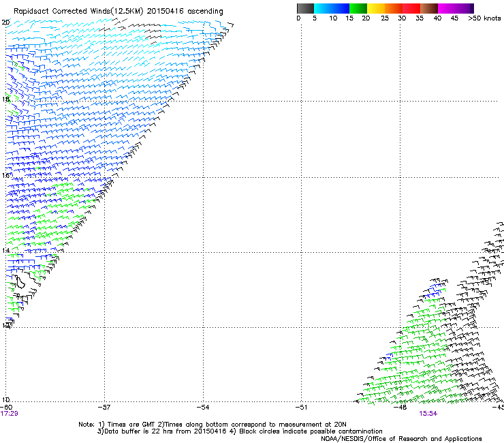Click the green 15-20 knots legend swatch
This screenshot has height=443, width=504.
pos(358,8)
